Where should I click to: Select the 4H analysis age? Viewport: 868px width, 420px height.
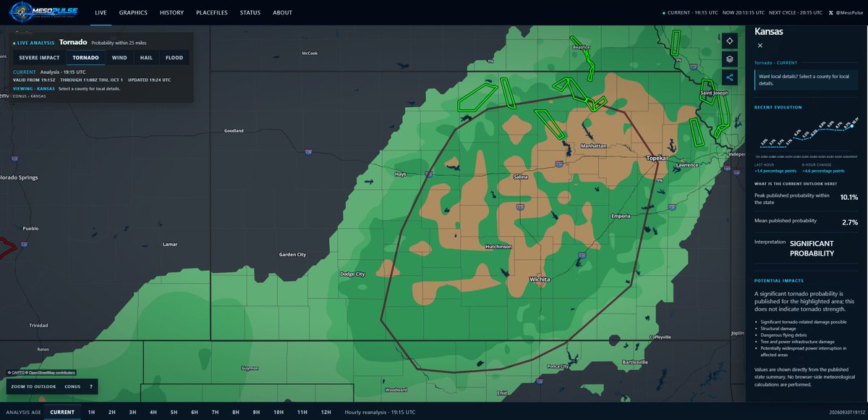coord(153,412)
